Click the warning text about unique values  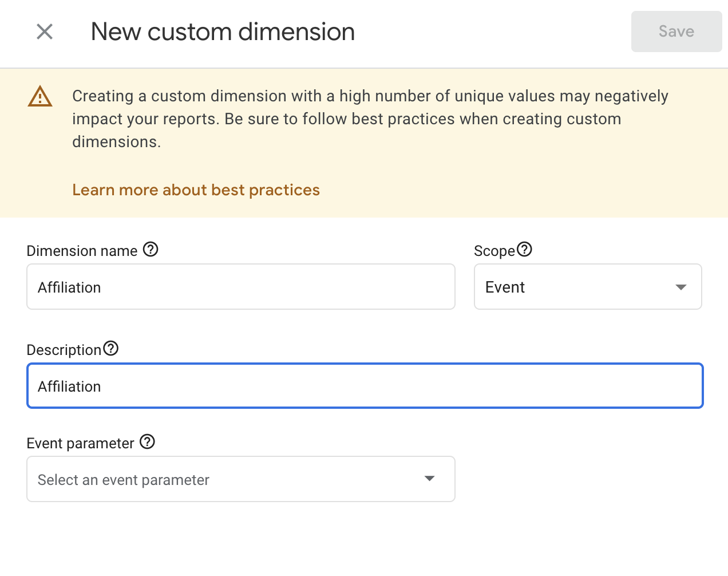pos(370,119)
